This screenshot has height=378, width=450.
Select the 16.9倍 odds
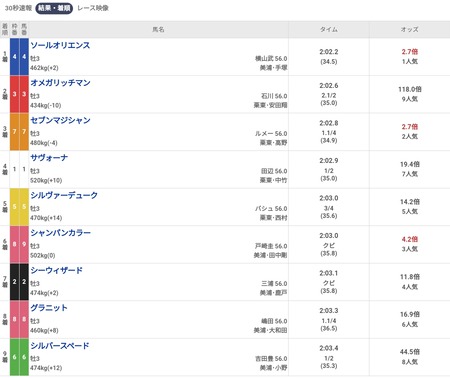pyautogui.click(x=410, y=314)
